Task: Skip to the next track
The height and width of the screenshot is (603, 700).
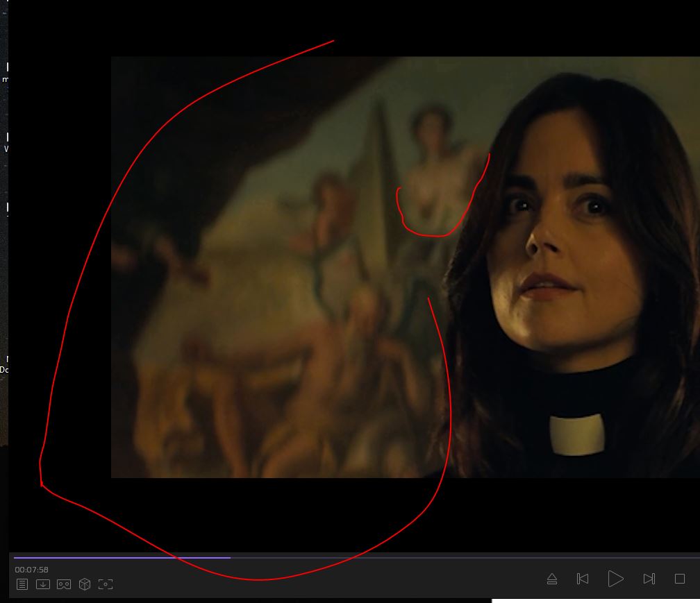Action: [x=649, y=579]
